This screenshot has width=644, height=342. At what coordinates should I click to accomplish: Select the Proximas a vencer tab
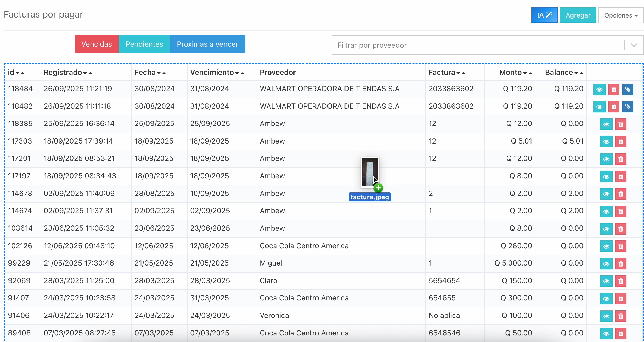[207, 44]
